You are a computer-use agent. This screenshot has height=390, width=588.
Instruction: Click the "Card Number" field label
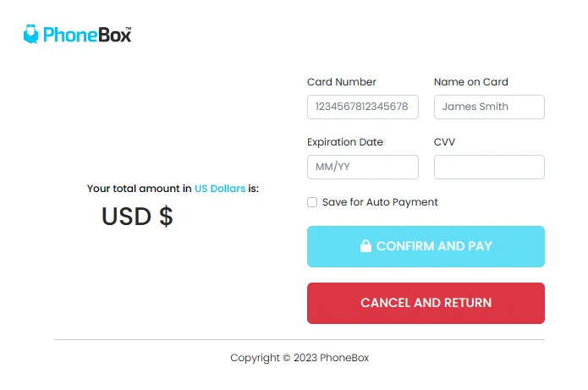point(342,82)
